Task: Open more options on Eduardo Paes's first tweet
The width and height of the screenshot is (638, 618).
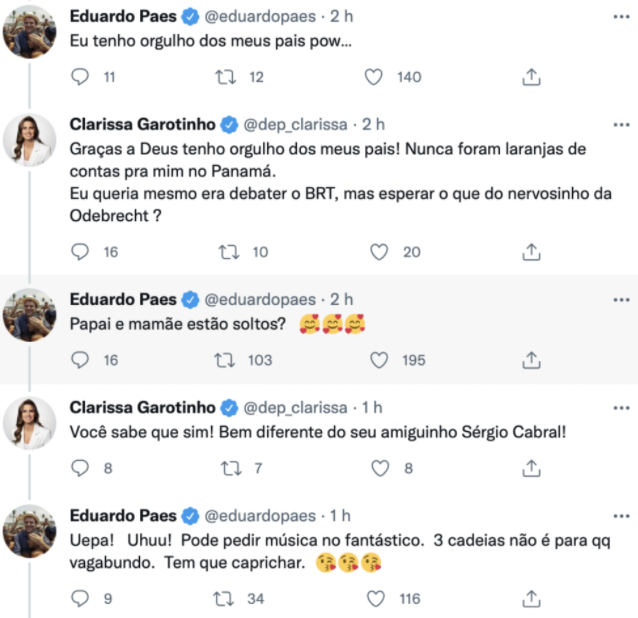Action: [620, 17]
